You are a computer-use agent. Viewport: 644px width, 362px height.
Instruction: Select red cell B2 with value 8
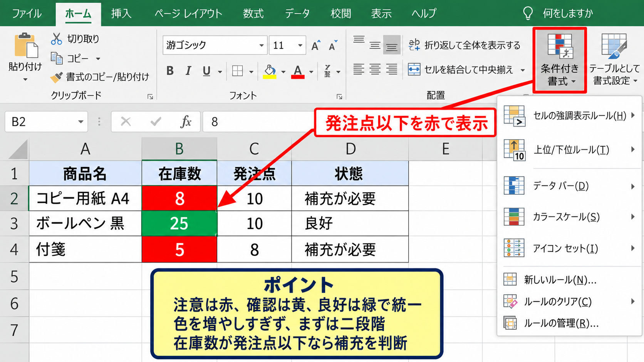[179, 199]
